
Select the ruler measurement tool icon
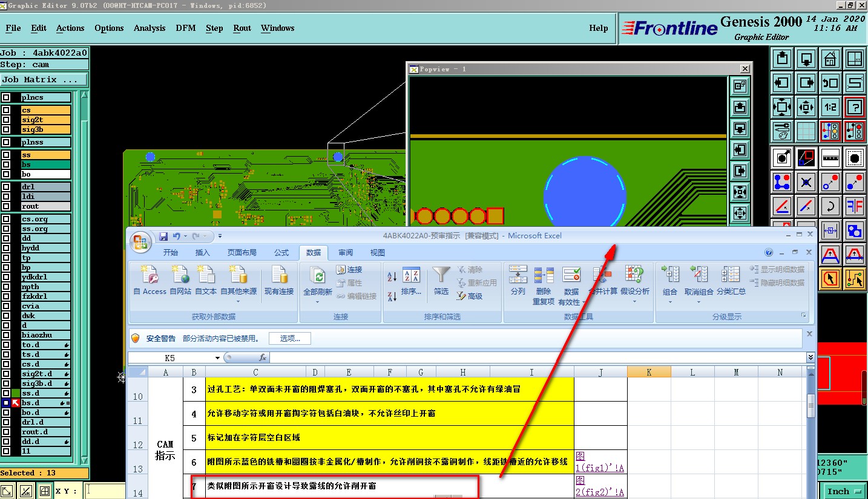coord(830,158)
